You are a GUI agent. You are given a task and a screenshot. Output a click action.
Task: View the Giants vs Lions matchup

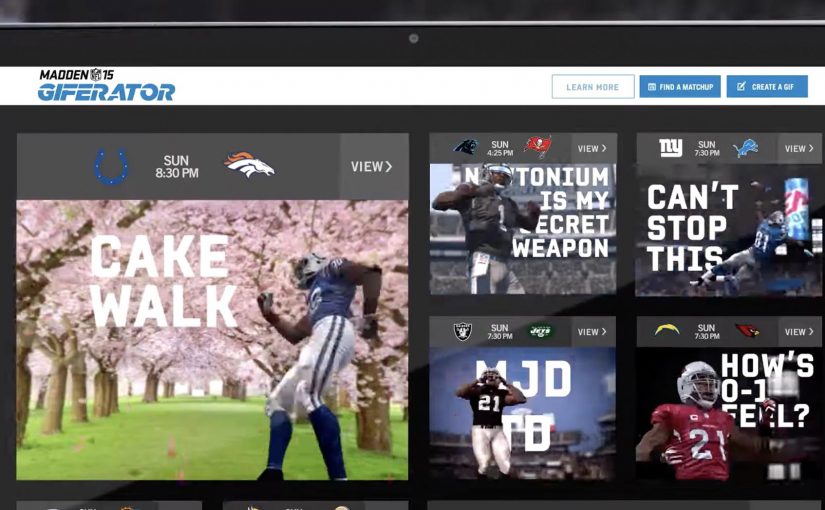click(800, 148)
